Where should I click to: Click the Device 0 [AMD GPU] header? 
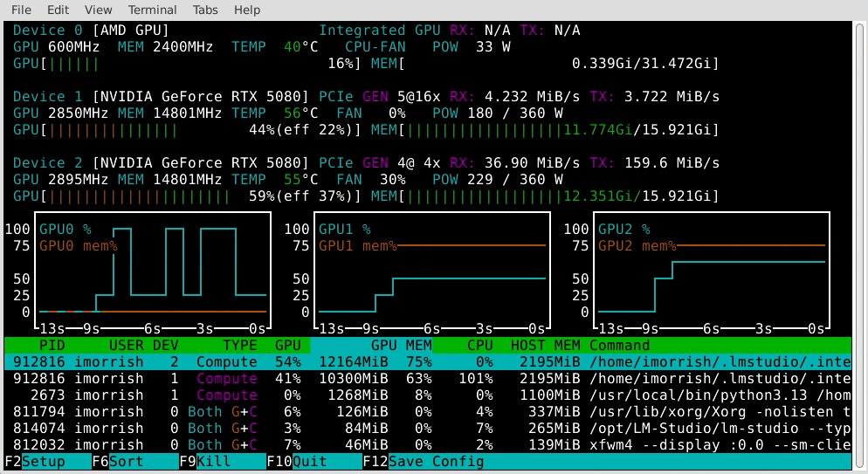pos(91,30)
